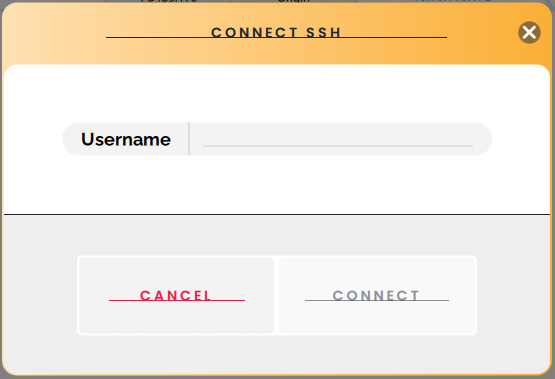Click the gray footer area below buttons
This screenshot has width=555, height=379.
(277, 354)
